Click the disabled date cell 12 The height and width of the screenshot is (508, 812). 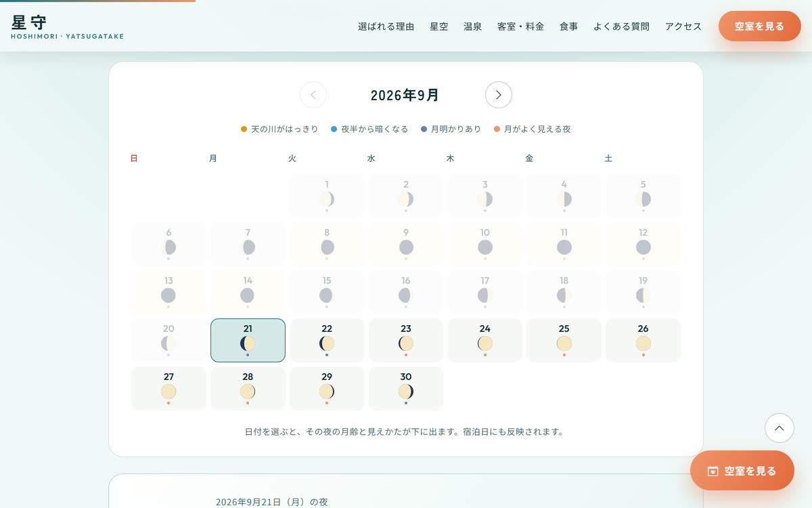644,244
